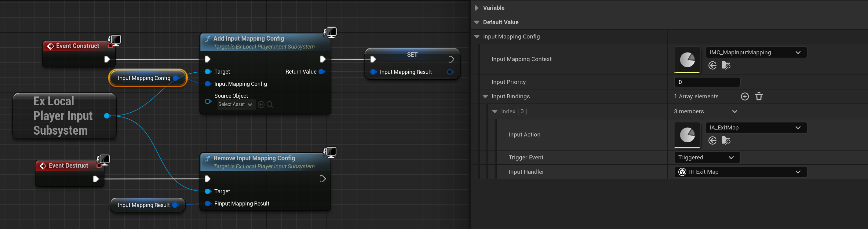Open the Select Asset dropdown for Source Object
The width and height of the screenshot is (868, 229).
click(235, 105)
